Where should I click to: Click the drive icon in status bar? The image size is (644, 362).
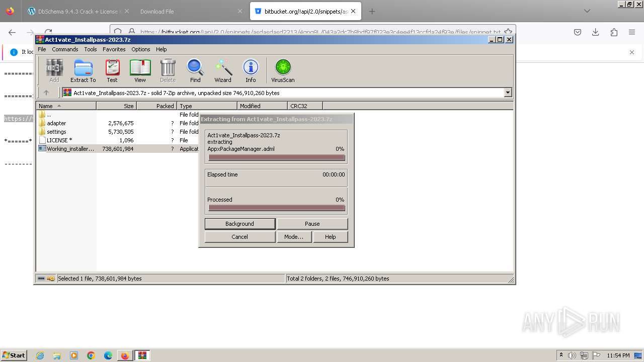42,279
